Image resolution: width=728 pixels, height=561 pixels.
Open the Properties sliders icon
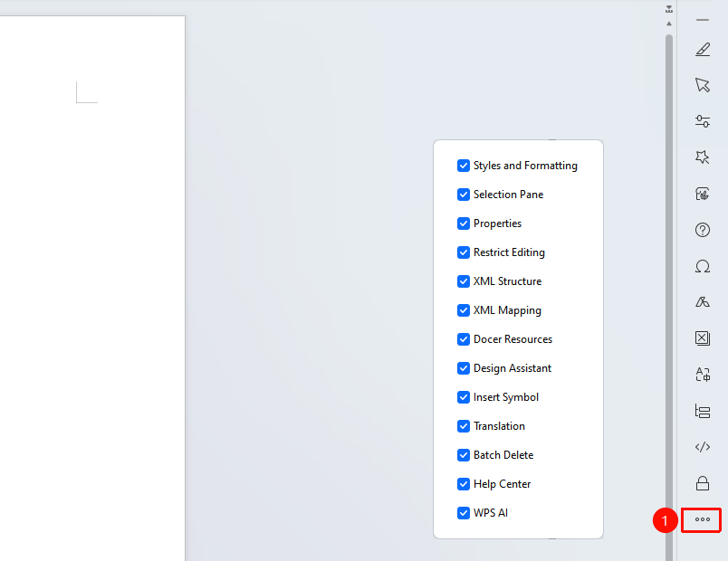703,121
